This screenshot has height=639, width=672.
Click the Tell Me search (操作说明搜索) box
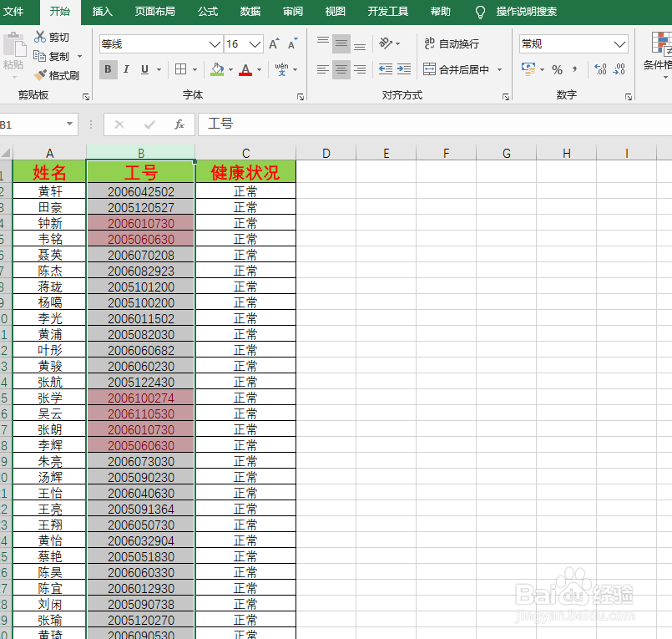526,12
